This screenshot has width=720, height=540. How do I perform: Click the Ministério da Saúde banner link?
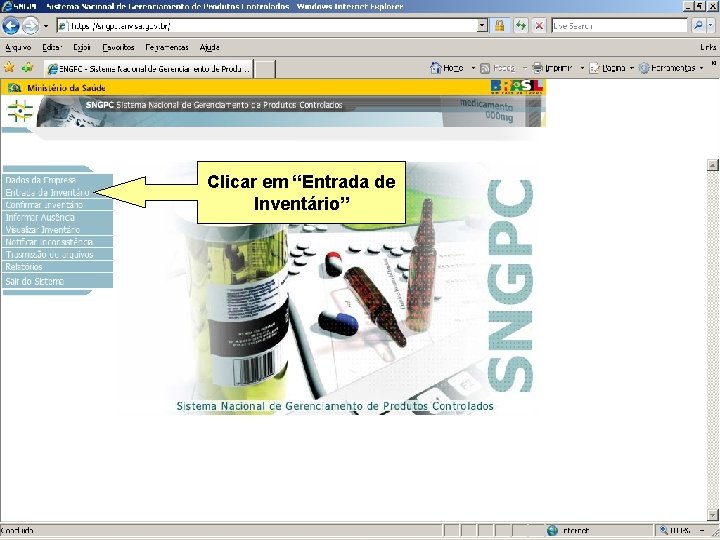pos(66,88)
